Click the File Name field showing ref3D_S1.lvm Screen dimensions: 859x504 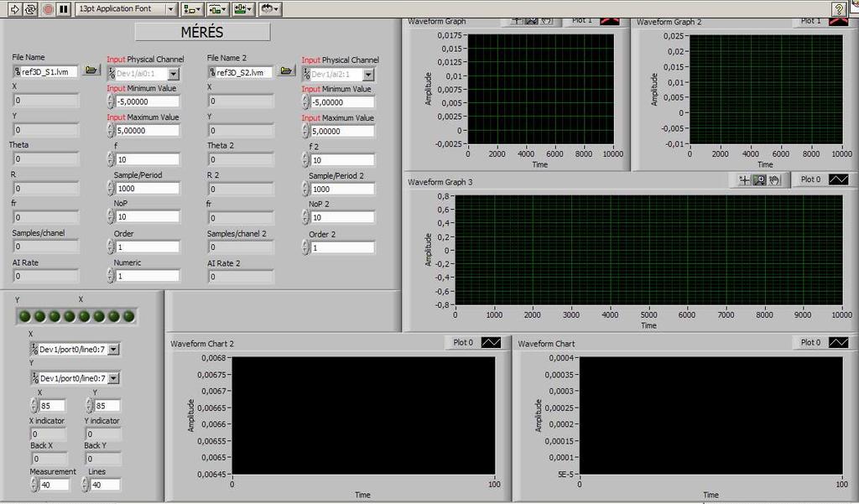[x=46, y=72]
